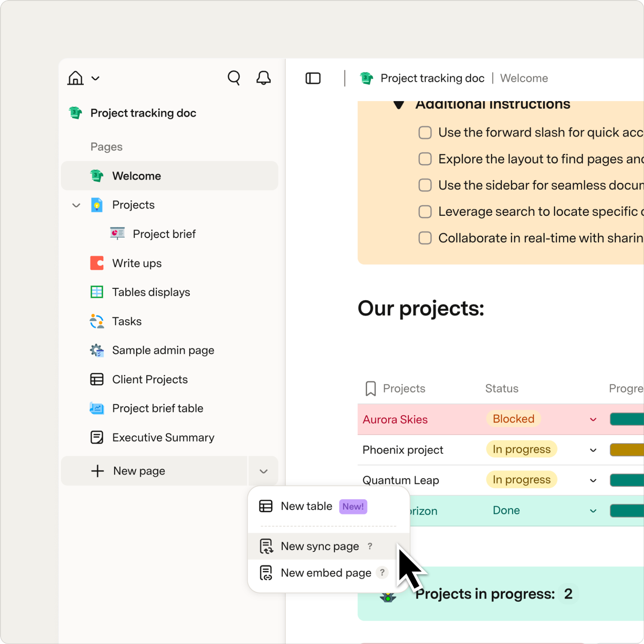
Task: Click the shirt icon beside Project tracking doc breadcrumb
Action: tap(366, 78)
